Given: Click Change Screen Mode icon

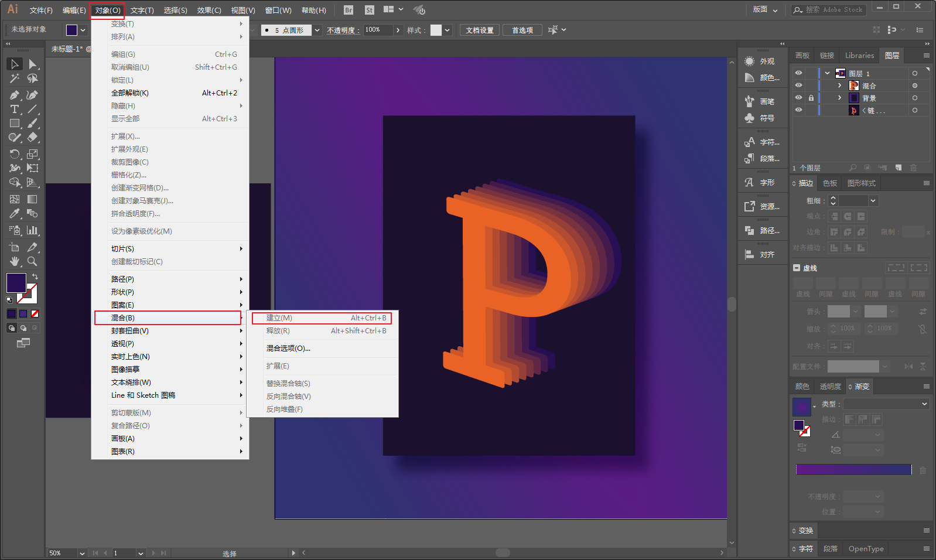Looking at the screenshot, I should (x=23, y=343).
